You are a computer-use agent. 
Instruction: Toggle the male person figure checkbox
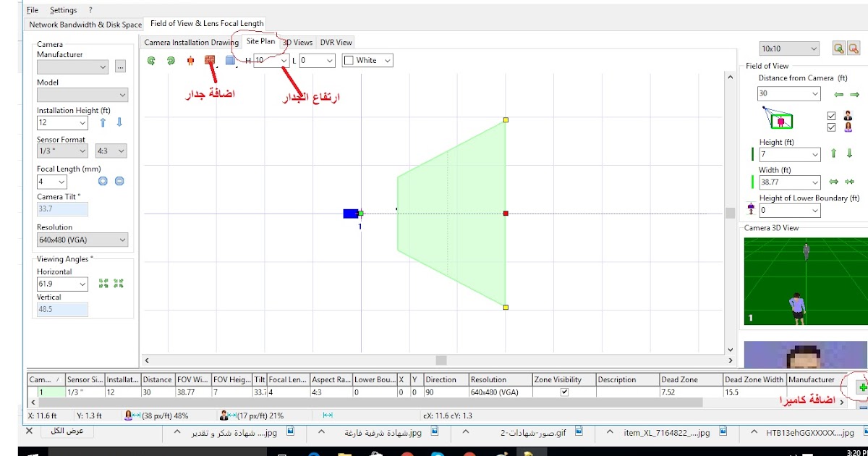[831, 115]
